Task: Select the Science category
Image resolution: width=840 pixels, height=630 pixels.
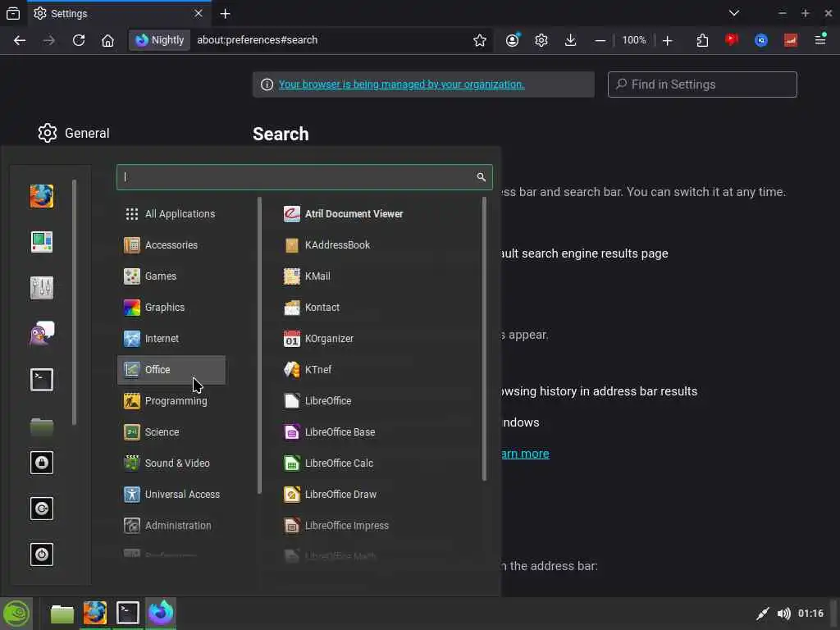Action: [171, 431]
